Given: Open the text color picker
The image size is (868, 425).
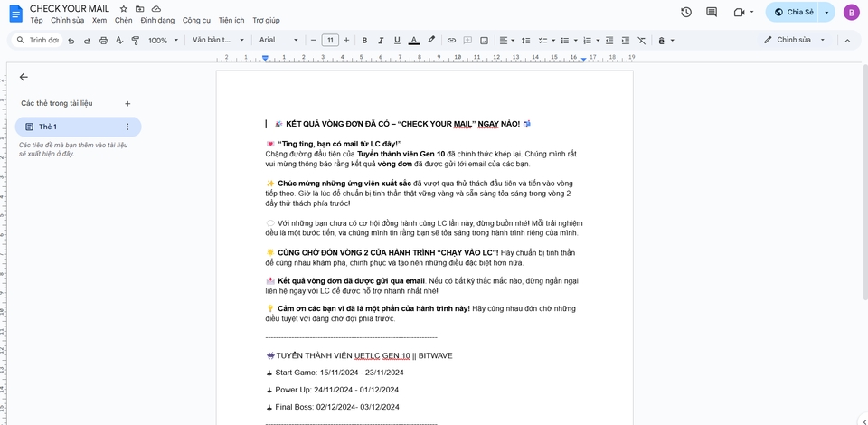Looking at the screenshot, I should [x=413, y=41].
